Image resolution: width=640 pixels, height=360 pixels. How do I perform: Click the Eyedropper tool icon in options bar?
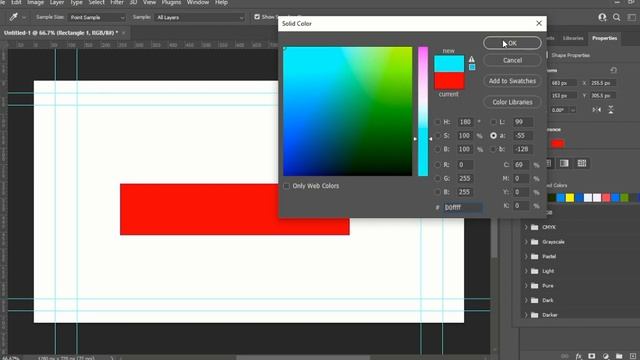pos(13,17)
